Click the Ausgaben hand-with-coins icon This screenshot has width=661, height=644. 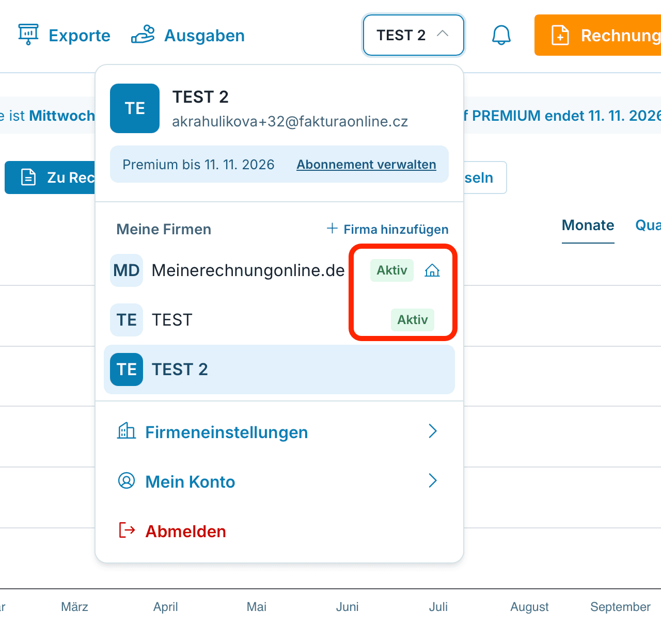(x=143, y=35)
